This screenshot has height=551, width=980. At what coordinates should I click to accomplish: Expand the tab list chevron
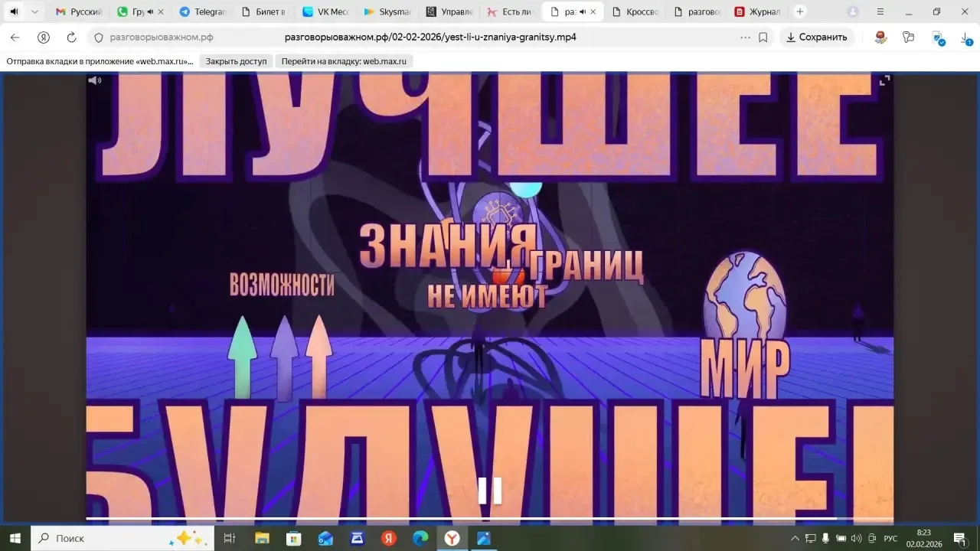(x=34, y=11)
